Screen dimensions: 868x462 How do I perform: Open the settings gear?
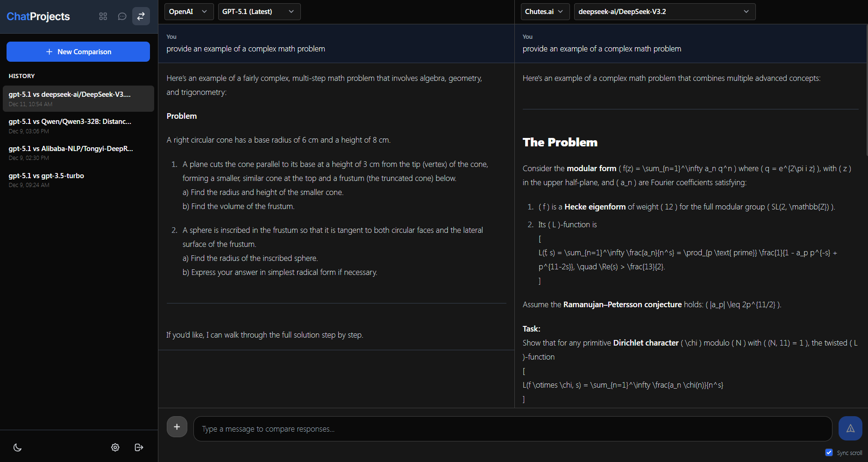115,447
